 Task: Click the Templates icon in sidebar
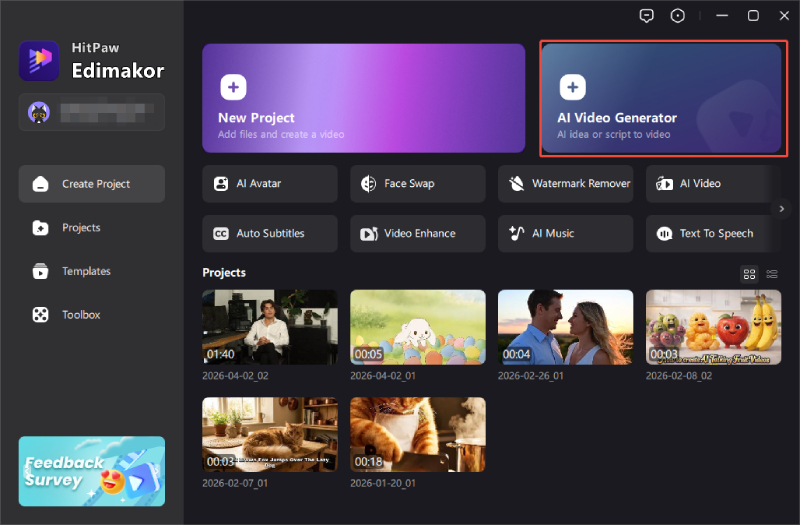tap(40, 271)
